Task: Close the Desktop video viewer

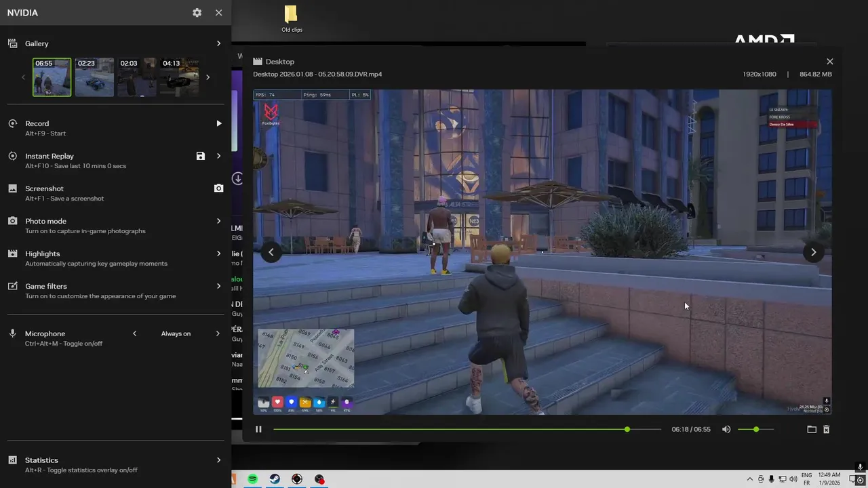Action: [829, 62]
